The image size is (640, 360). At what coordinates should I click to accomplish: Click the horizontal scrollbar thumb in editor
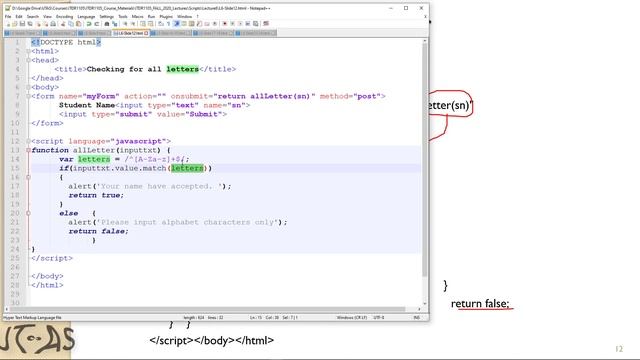click(207, 309)
